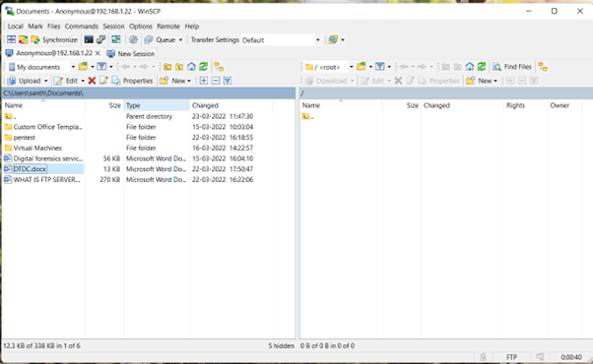Select the DTDC.docx file
The width and height of the screenshot is (593, 364).
click(x=30, y=169)
